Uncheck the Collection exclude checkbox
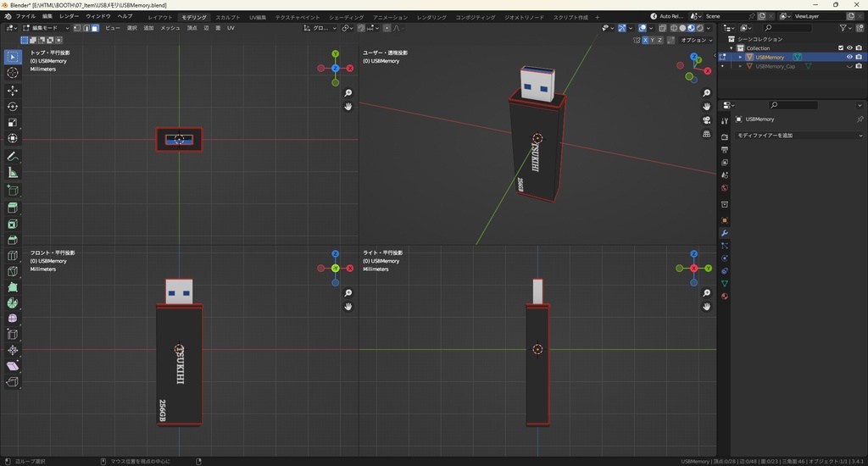 point(841,47)
